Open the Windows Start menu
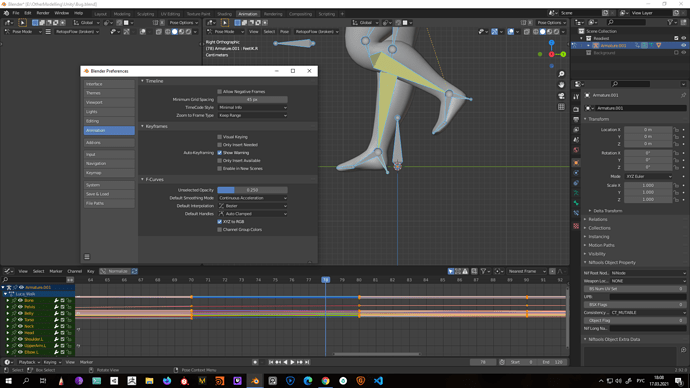The height and width of the screenshot is (388, 690). (8, 381)
